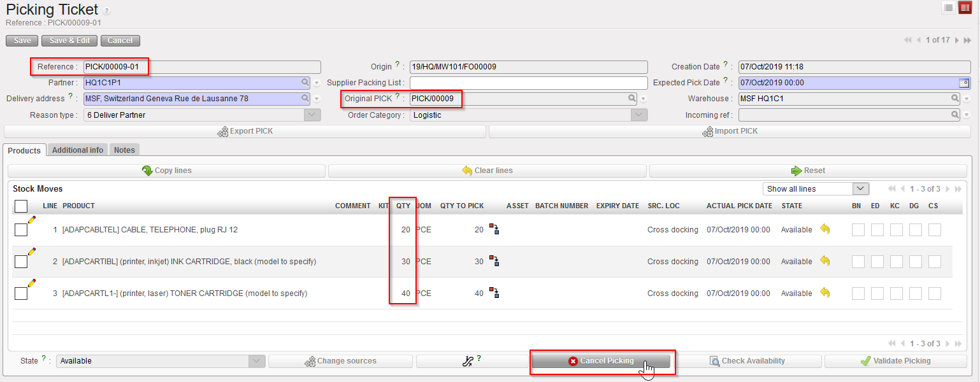
Task: Click pencil edit icon for INK CARTRIDGE line
Action: click(x=32, y=251)
